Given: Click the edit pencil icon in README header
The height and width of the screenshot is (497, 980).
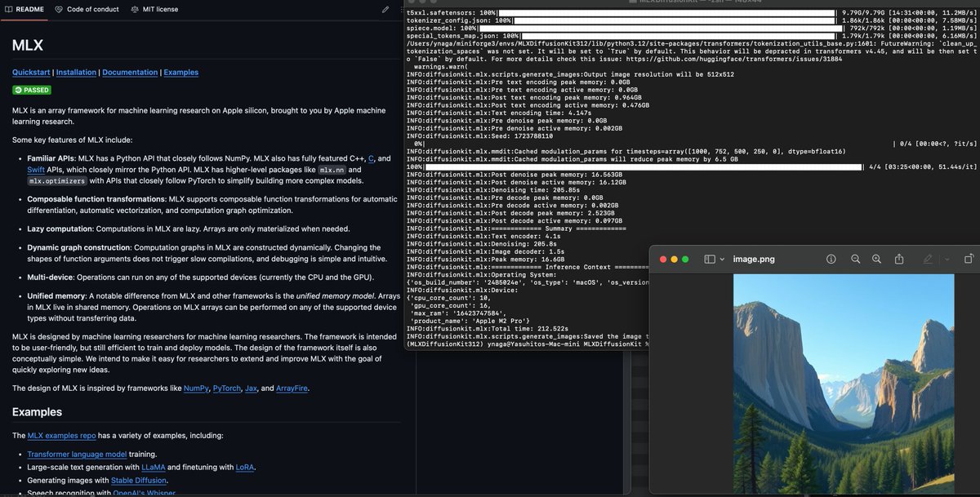Looking at the screenshot, I should coord(385,9).
